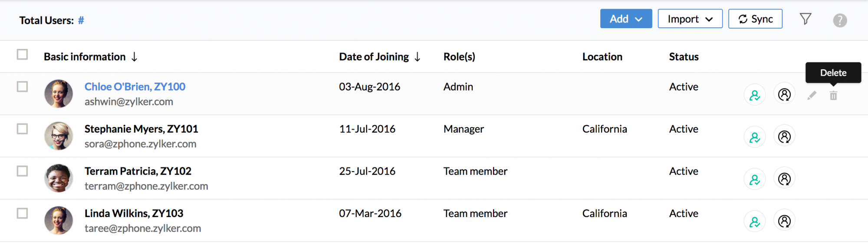
Task: Click California location for Linda Wilkins
Action: pos(605,213)
